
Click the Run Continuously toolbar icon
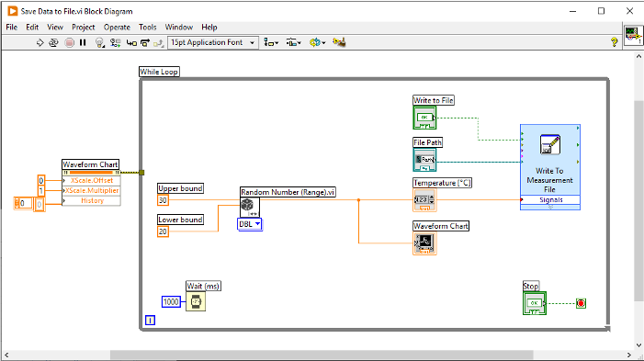pyautogui.click(x=53, y=42)
